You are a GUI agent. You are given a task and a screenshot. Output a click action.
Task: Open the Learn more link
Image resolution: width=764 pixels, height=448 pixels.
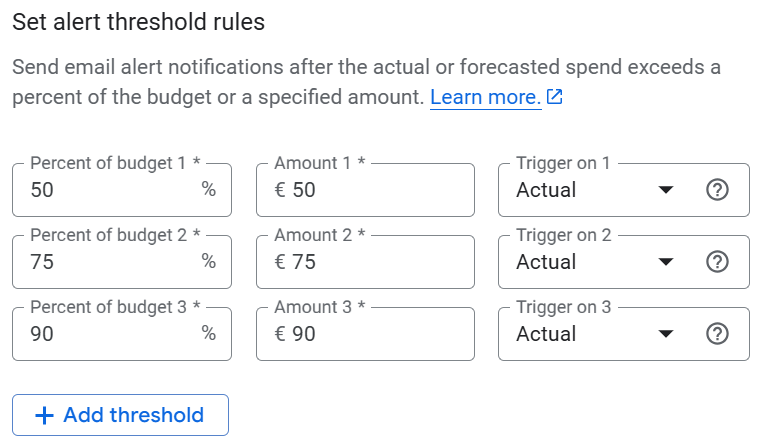coord(486,97)
